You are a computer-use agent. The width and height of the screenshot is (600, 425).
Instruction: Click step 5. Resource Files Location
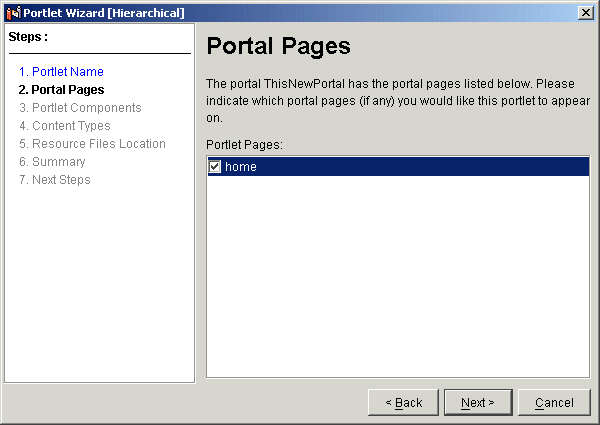pyautogui.click(x=92, y=143)
